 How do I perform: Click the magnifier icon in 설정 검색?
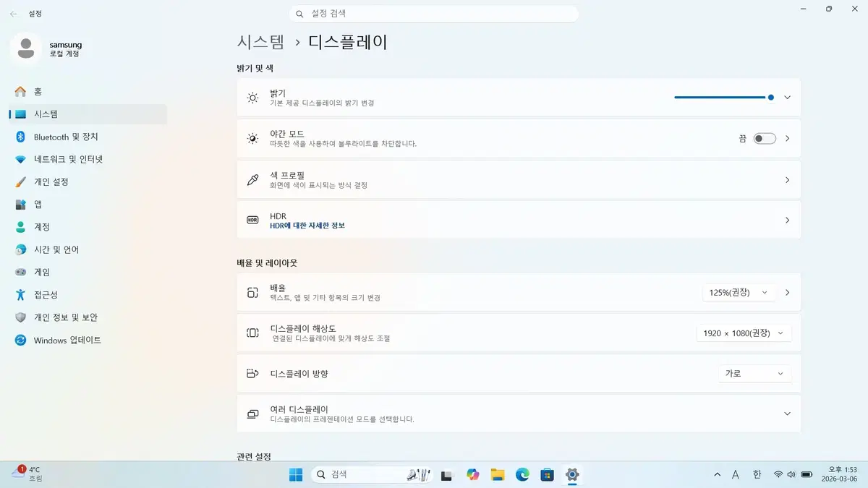[300, 14]
